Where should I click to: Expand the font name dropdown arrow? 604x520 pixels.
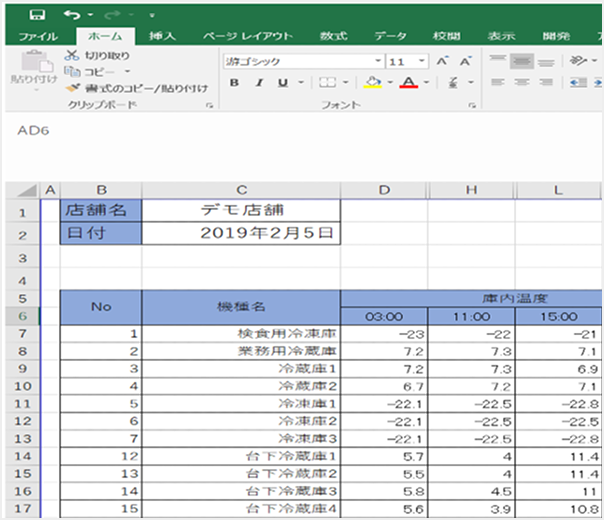378,61
